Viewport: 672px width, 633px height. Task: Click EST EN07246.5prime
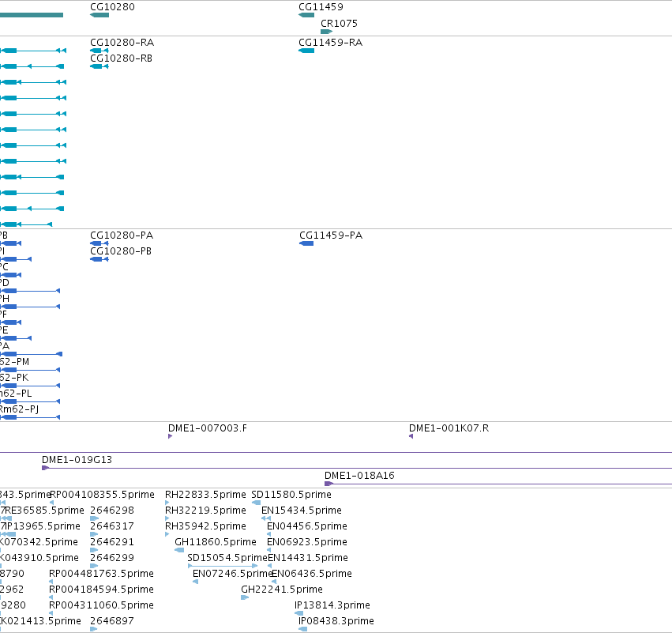(233, 574)
